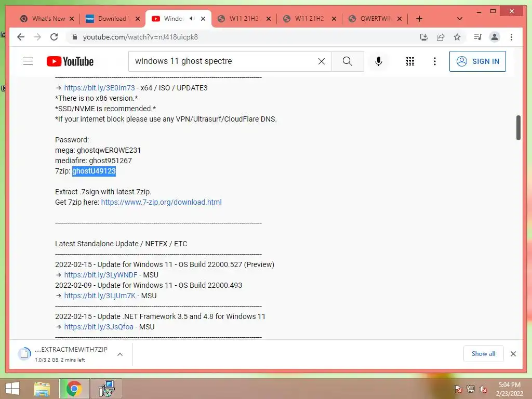Close the What's New tab
This screenshot has width=532, height=399.
(x=72, y=19)
